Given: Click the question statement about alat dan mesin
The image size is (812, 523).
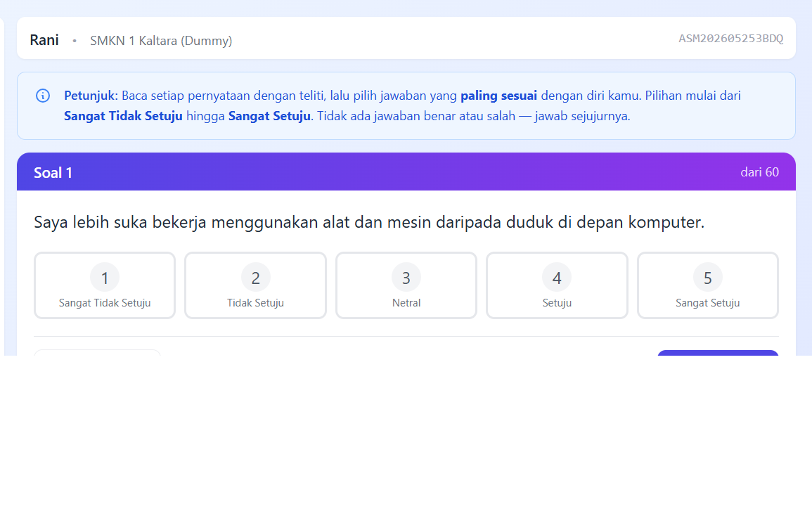Looking at the screenshot, I should point(369,222).
